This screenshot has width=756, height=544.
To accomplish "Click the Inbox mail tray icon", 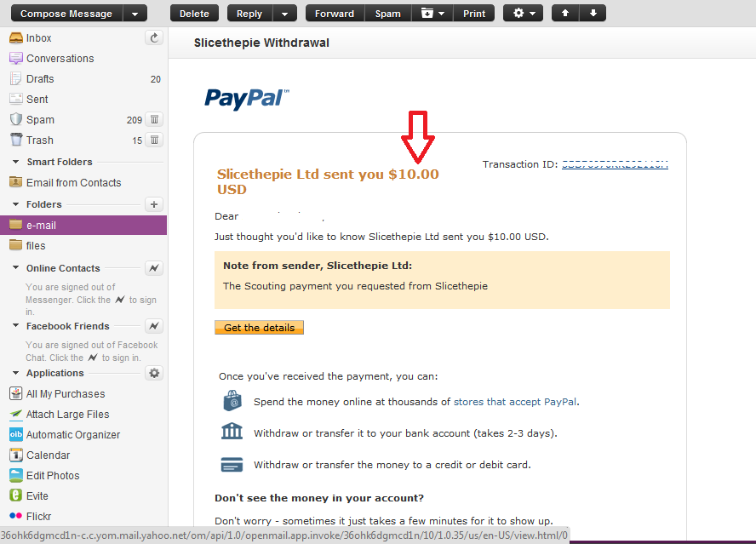I will [x=16, y=37].
